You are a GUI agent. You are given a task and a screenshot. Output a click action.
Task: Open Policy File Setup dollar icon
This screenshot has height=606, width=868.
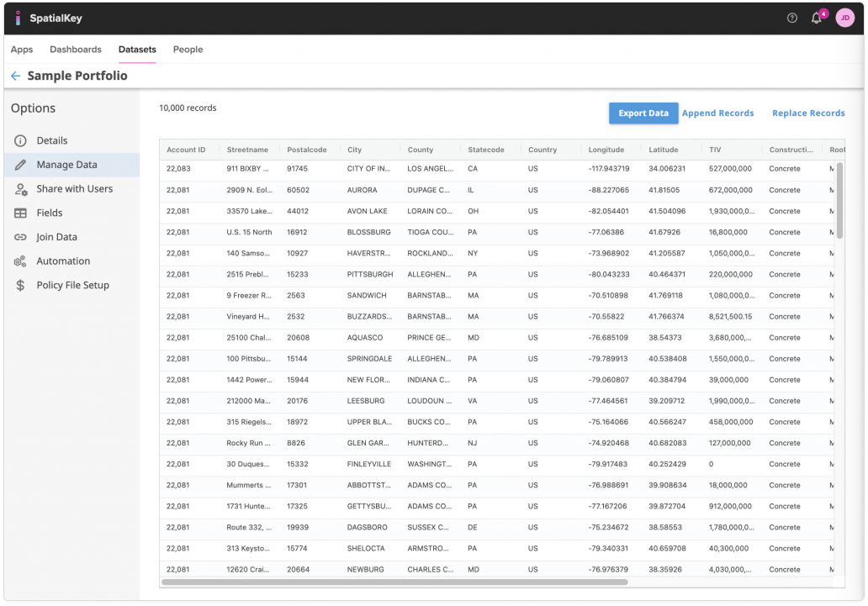coord(21,285)
